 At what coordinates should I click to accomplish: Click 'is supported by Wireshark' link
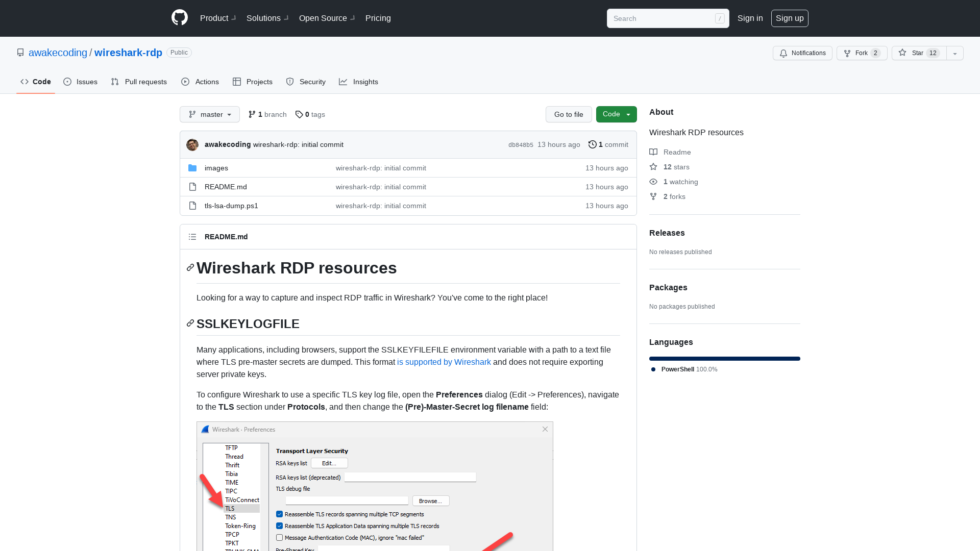point(444,362)
